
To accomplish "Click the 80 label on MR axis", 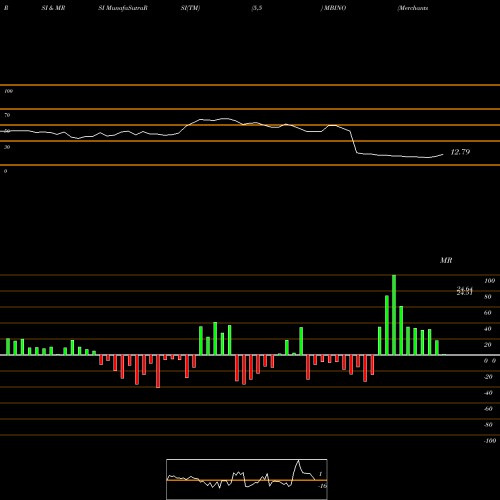I will click(488, 297).
